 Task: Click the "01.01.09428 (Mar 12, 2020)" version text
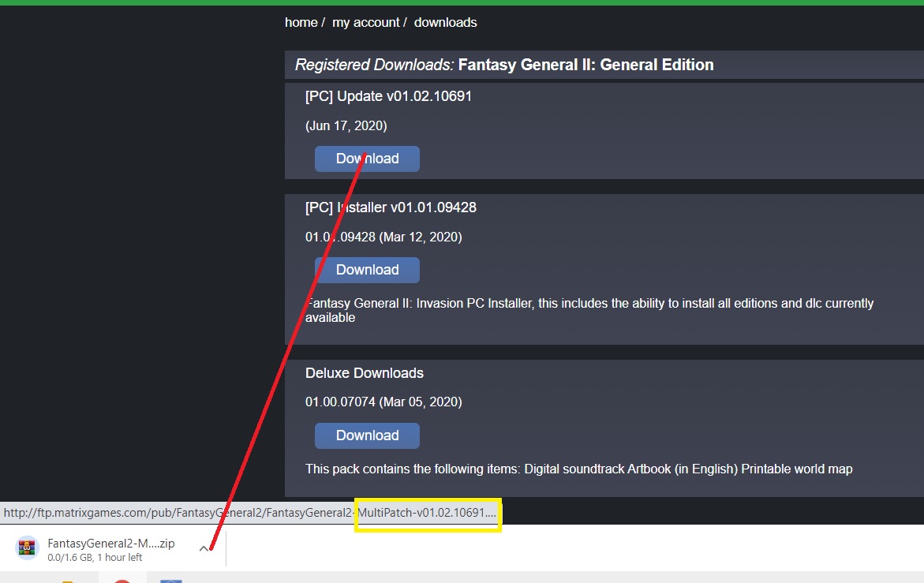pos(383,237)
